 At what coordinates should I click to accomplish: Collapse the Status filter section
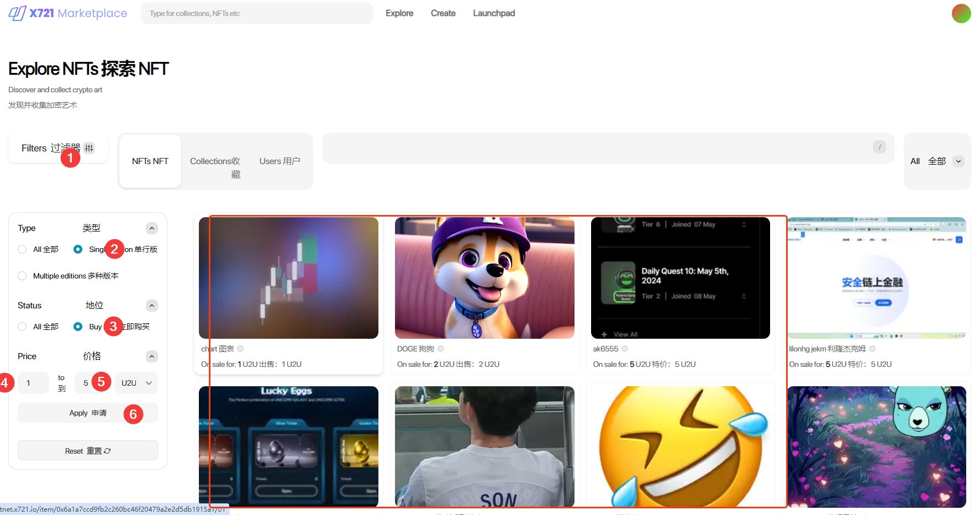tap(152, 306)
